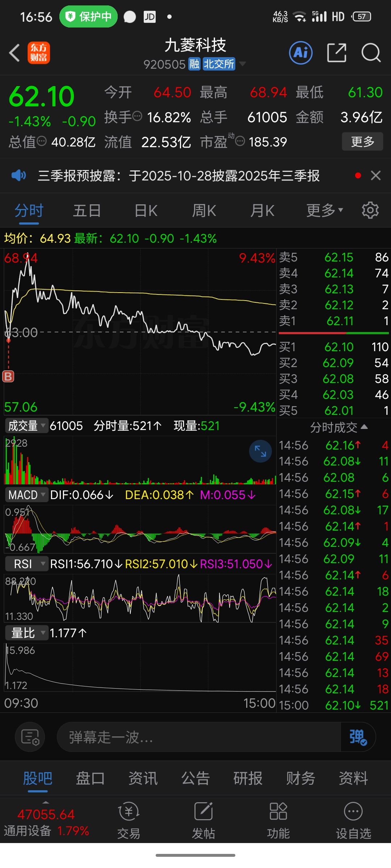Tap the info icon beside 市盈
Screen dimensions: 391x868
tap(240, 141)
